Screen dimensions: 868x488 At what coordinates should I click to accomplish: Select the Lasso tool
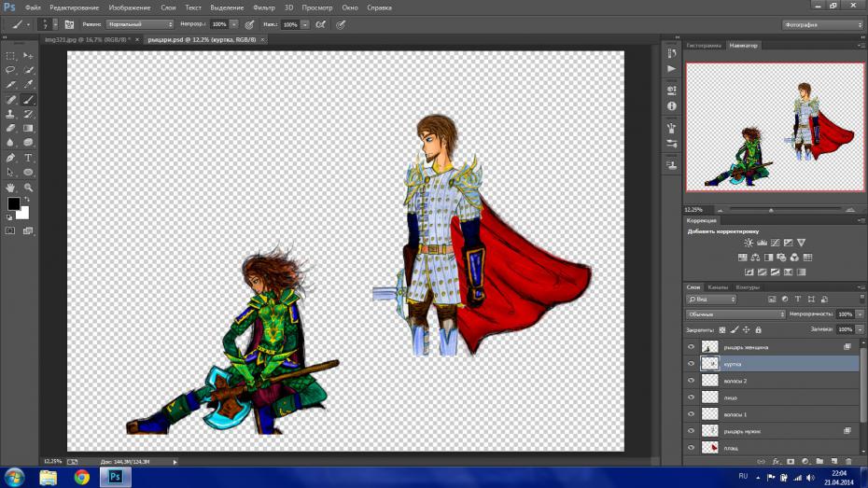pyautogui.click(x=11, y=70)
